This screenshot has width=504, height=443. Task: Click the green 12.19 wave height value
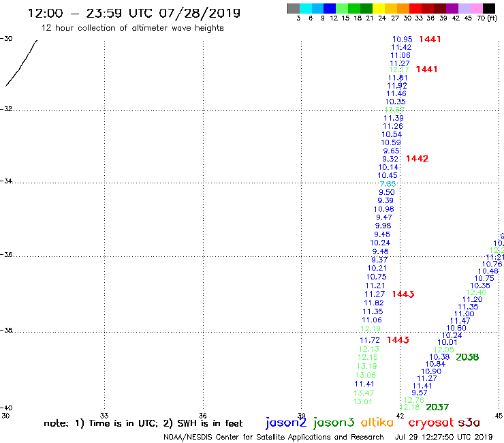click(x=371, y=329)
